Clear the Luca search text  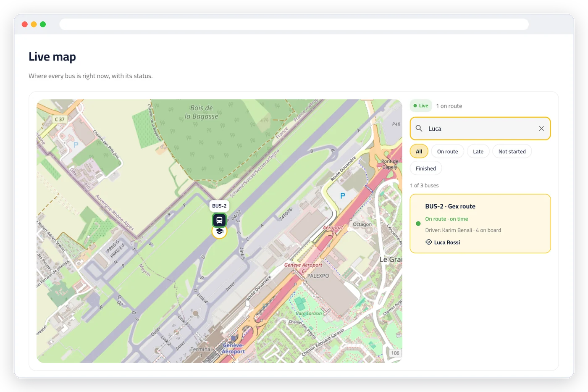click(541, 129)
